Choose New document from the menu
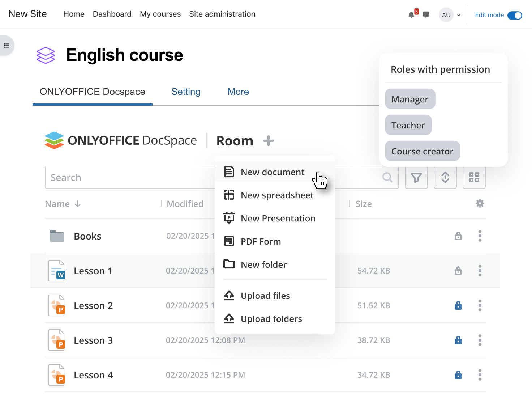Image resolution: width=532 pixels, height=398 pixels. click(x=275, y=172)
